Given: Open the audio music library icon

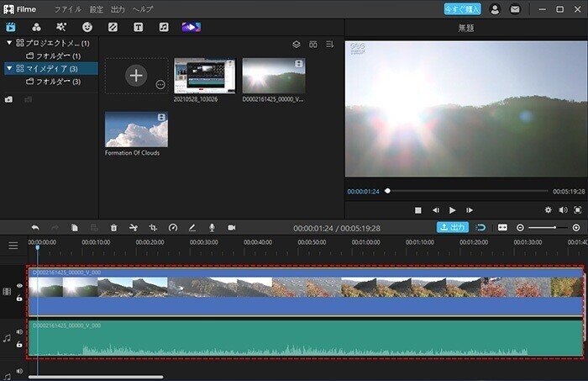Looking at the screenshot, I should coord(164,27).
